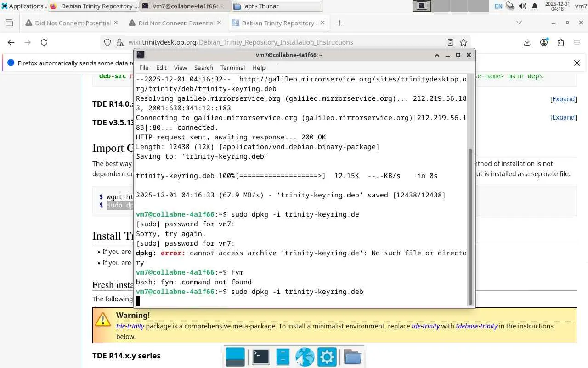Open the Firefox account icon
Image resolution: width=588 pixels, height=368 pixels.
coord(544,42)
